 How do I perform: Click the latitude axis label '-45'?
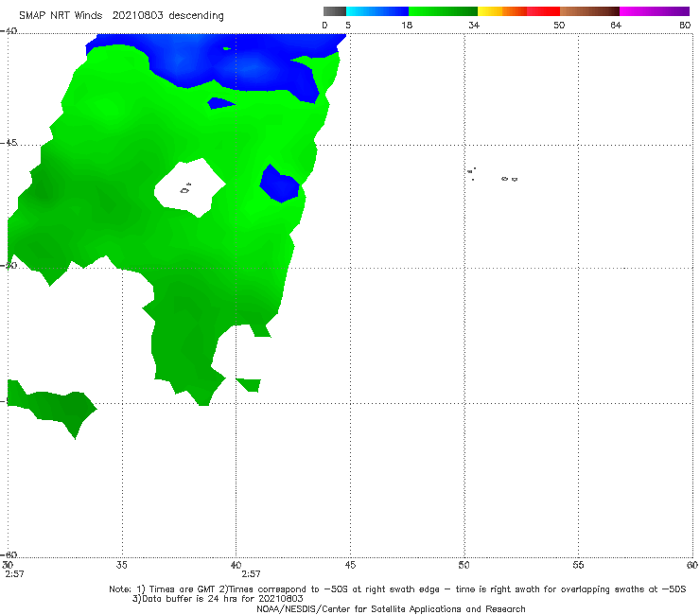coord(9,143)
